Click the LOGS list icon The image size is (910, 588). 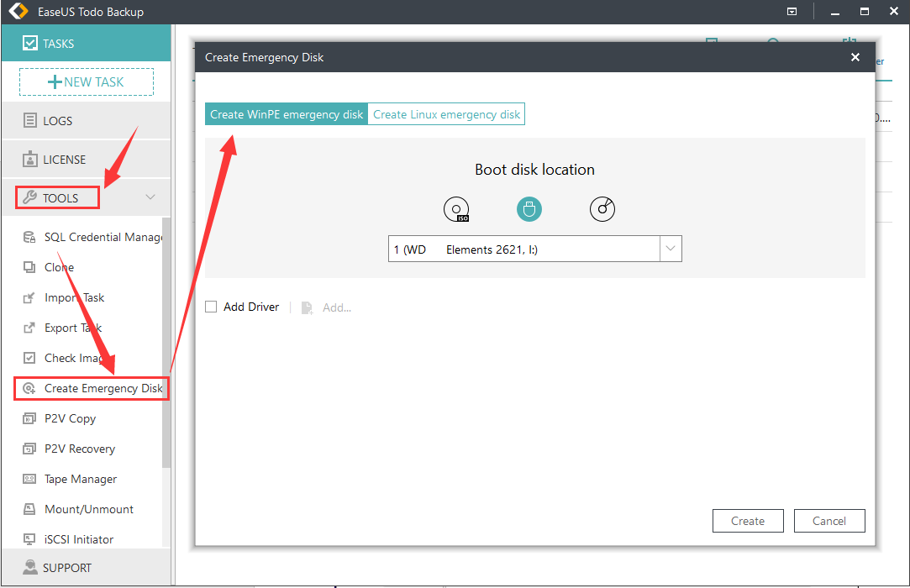(x=29, y=121)
